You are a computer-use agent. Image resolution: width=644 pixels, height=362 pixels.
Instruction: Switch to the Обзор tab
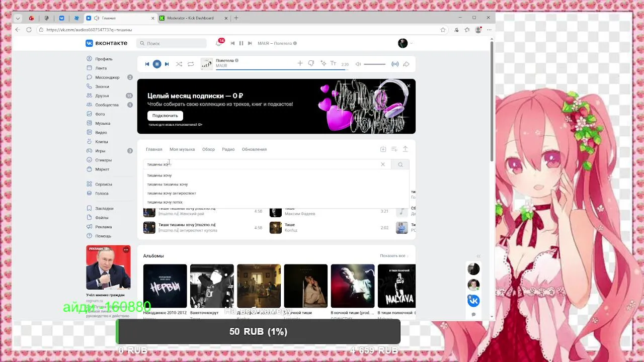tap(208, 149)
